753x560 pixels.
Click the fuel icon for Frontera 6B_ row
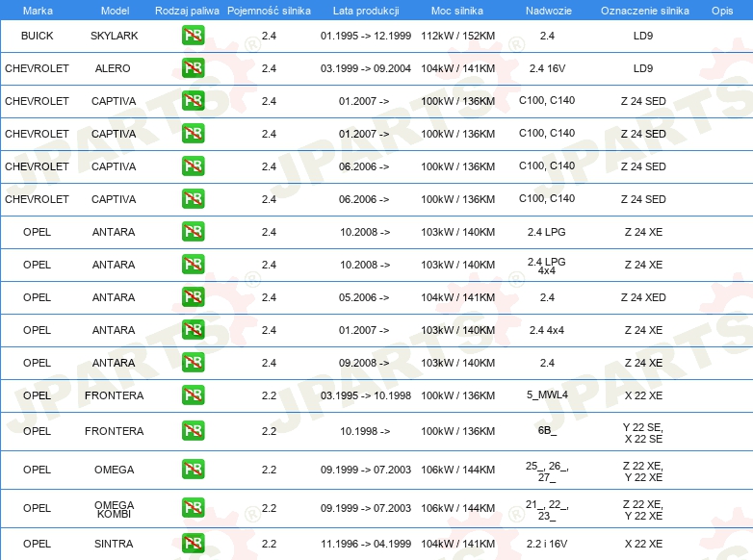(x=193, y=431)
